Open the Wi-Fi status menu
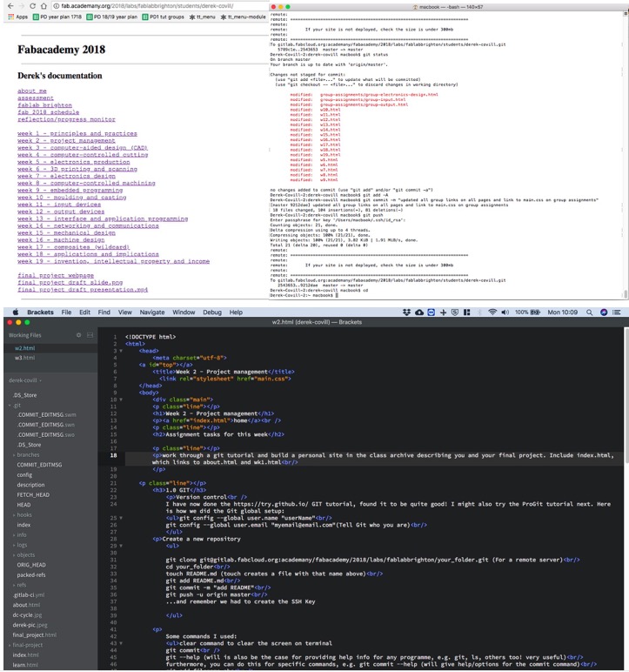 [x=492, y=312]
